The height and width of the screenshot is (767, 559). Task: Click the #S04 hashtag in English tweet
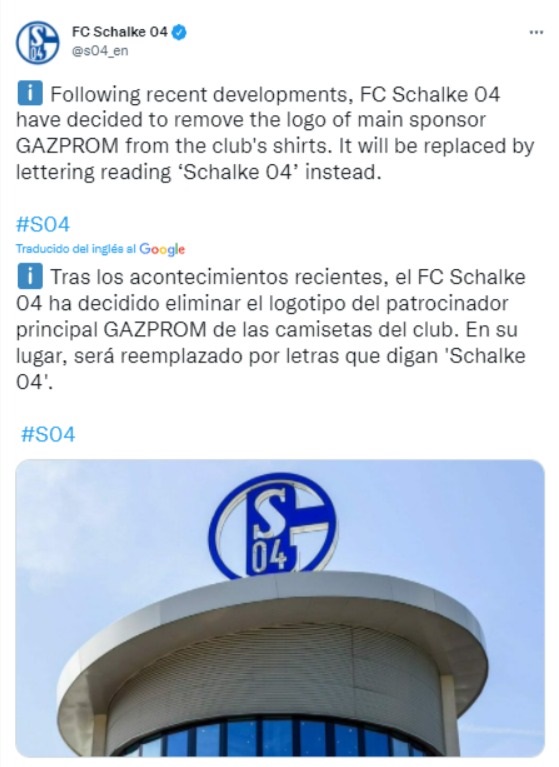tap(43, 225)
